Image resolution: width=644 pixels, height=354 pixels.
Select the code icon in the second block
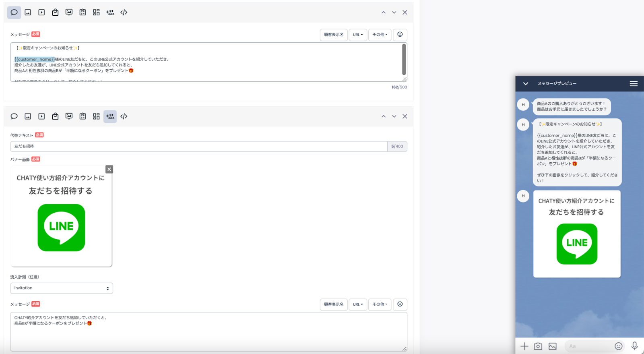tap(124, 116)
